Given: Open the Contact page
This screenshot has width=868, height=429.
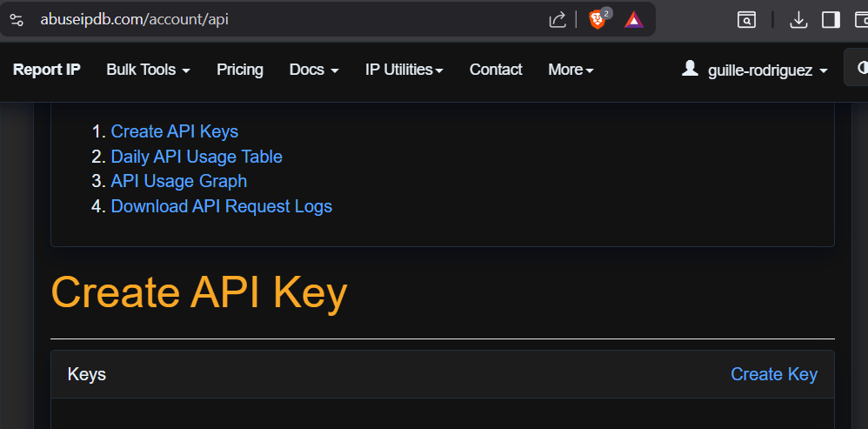Looking at the screenshot, I should click(x=496, y=70).
